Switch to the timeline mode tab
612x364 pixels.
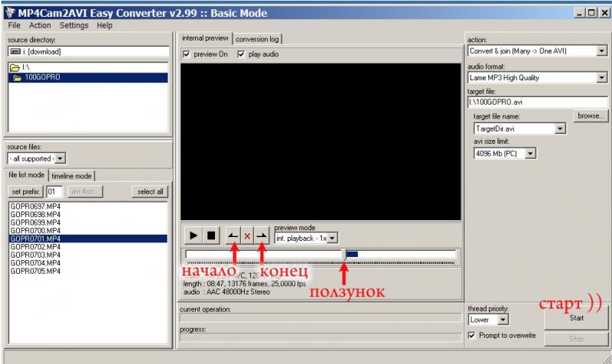pos(71,176)
